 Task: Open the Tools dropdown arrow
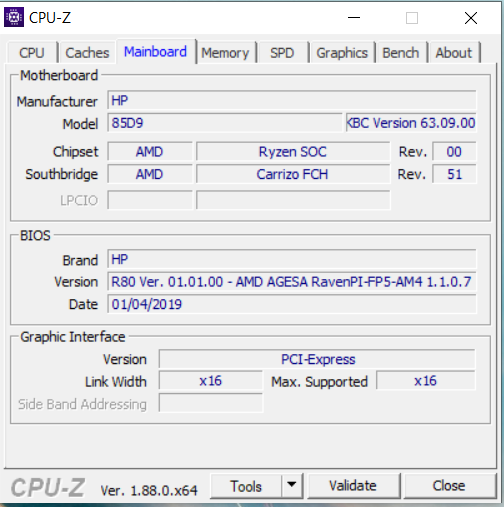point(292,485)
